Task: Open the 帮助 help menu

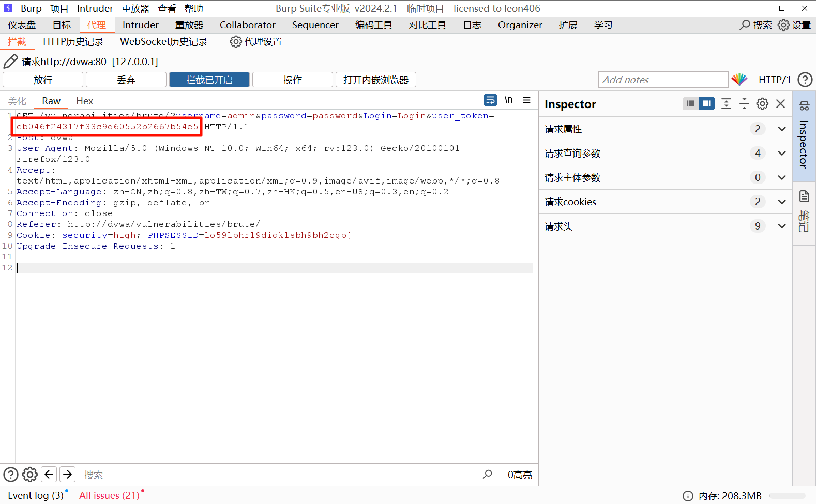Action: pos(194,8)
